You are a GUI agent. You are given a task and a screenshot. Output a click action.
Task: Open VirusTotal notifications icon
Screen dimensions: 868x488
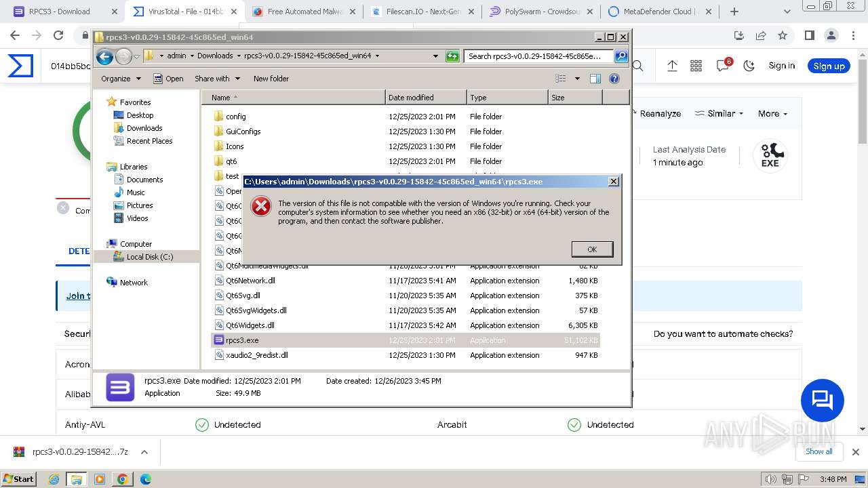pos(723,65)
